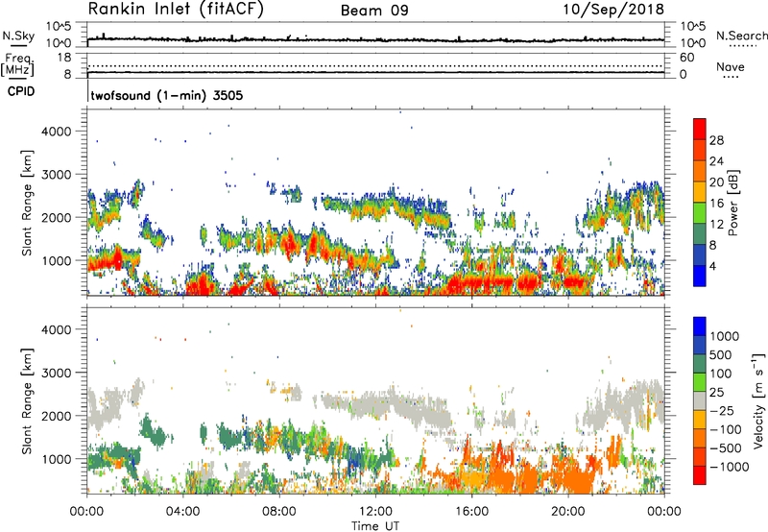This screenshot has width=768, height=532.
Task: Click the "3000" range tick of the velocity panel
Action: [x=57, y=373]
